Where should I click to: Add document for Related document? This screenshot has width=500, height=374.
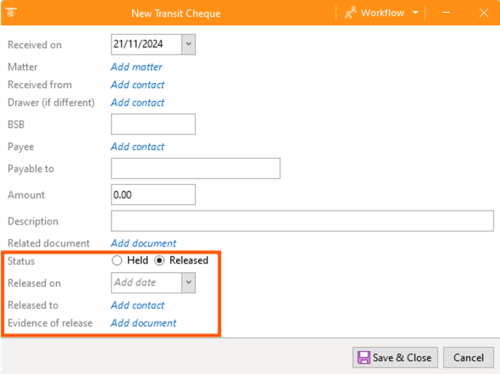(143, 243)
